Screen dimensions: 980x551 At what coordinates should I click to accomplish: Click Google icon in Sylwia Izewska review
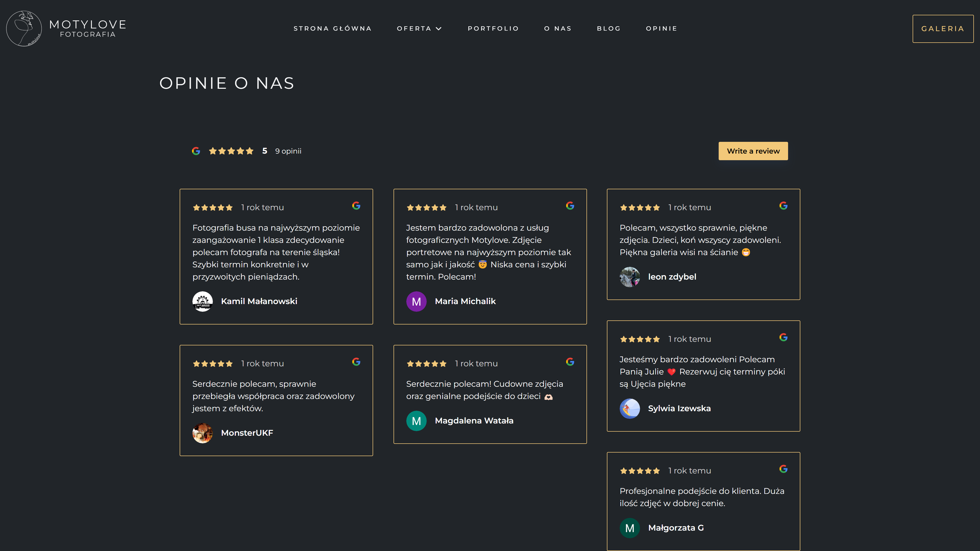[x=783, y=337]
